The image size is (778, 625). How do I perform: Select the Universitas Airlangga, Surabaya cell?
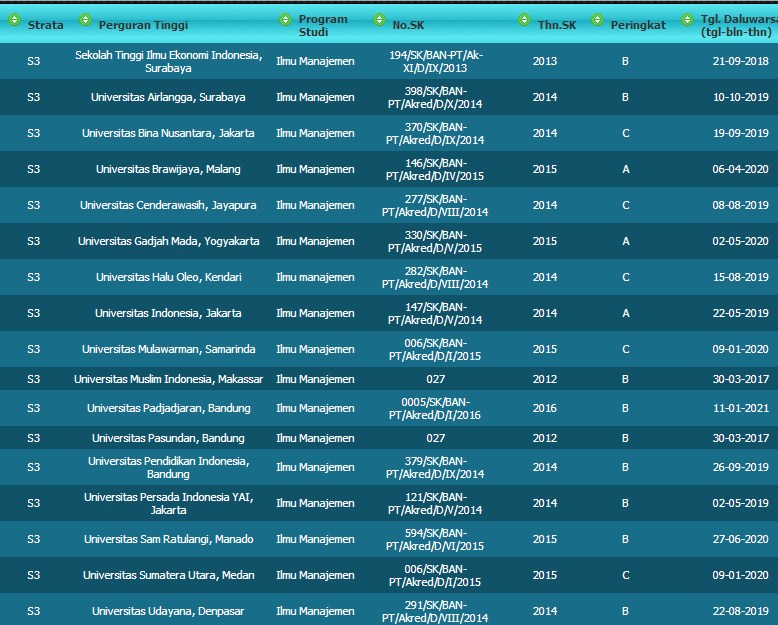click(168, 97)
